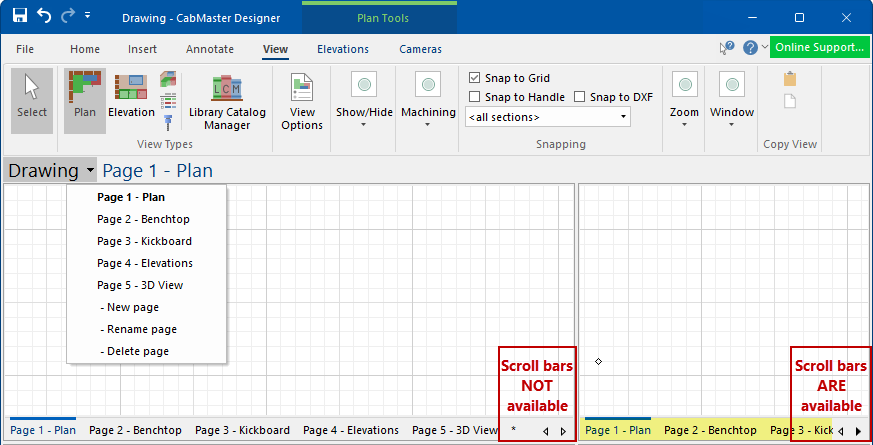873x445 pixels.
Task: Open bottom tab Page 4 - Elevations
Action: pos(351,430)
